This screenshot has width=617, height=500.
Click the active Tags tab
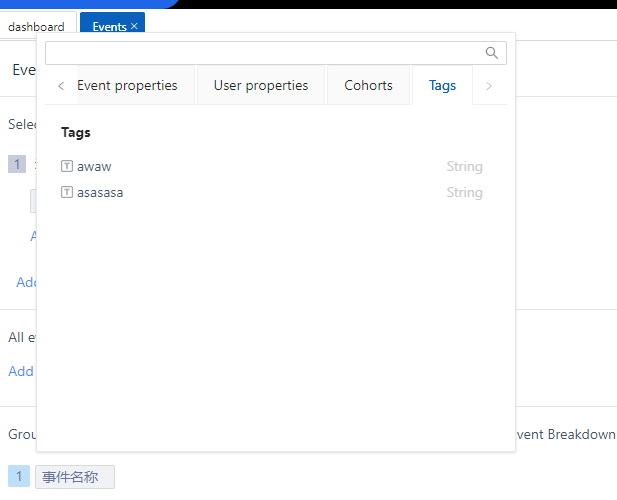[442, 86]
